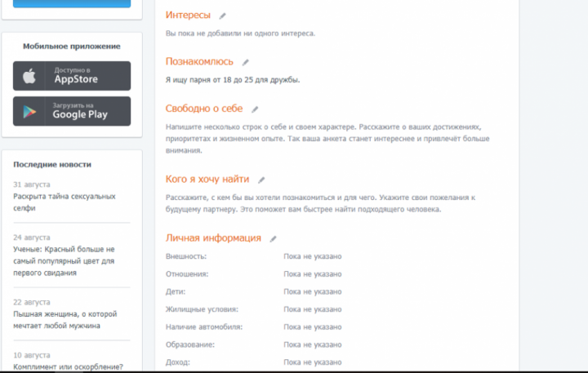
Task: Click the Отношения: field label
Action: coord(187,274)
